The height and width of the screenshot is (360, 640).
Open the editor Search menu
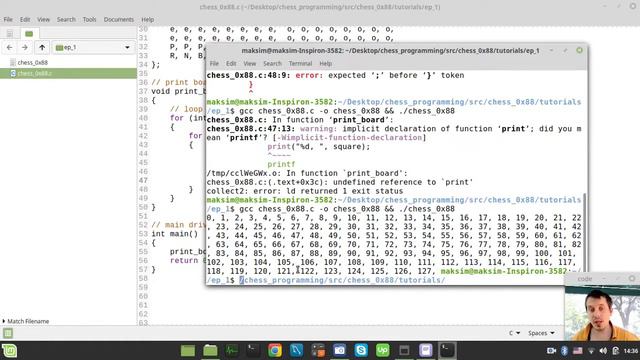point(66,19)
